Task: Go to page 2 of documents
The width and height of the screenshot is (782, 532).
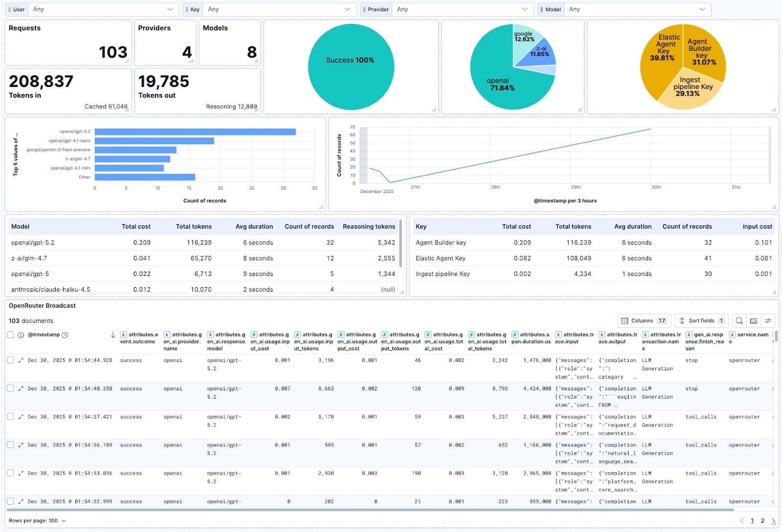Action: click(762, 521)
